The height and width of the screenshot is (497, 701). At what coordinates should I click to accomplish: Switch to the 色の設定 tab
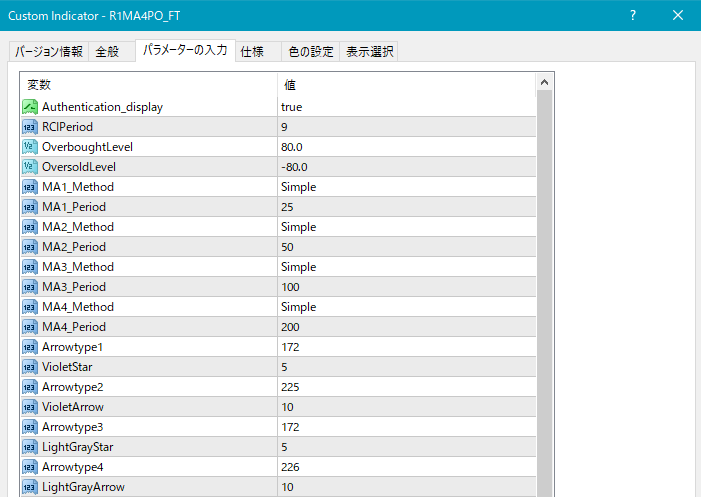click(310, 52)
